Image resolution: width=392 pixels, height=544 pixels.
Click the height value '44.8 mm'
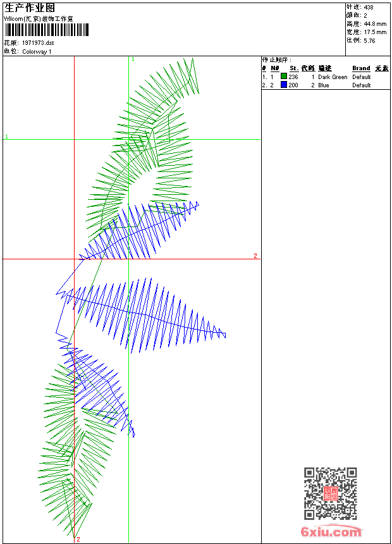[x=375, y=24]
